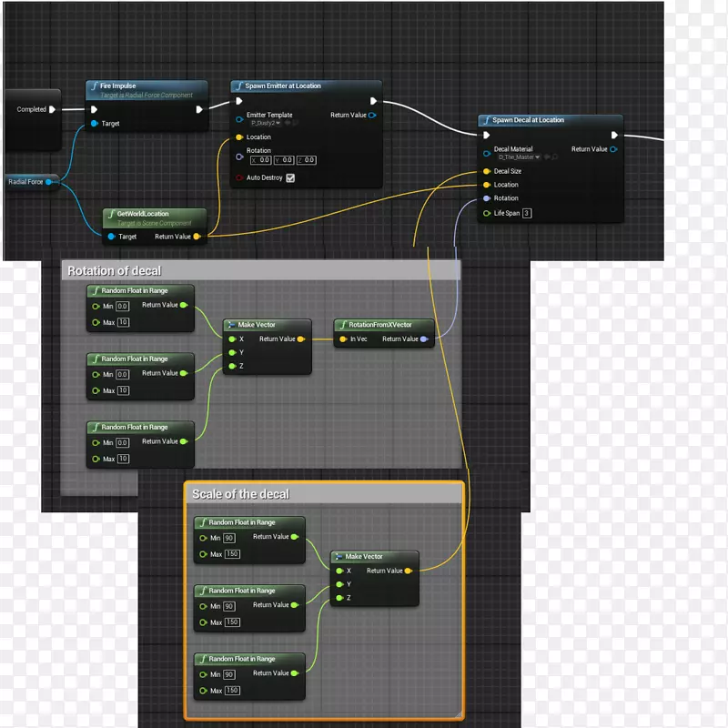The height and width of the screenshot is (728, 728).
Task: Click the Life Span value field
Action: (x=526, y=213)
